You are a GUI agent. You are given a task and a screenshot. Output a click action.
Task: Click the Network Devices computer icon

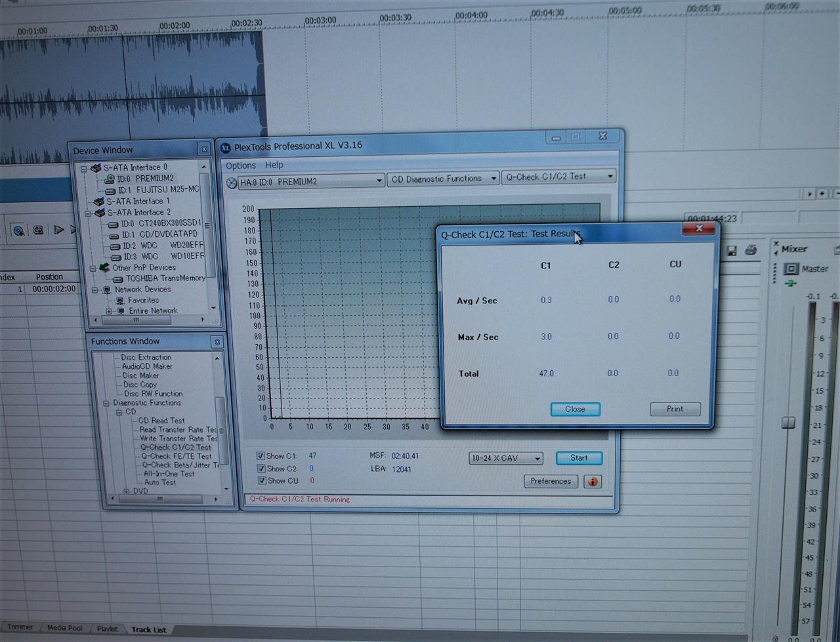pyautogui.click(x=107, y=289)
